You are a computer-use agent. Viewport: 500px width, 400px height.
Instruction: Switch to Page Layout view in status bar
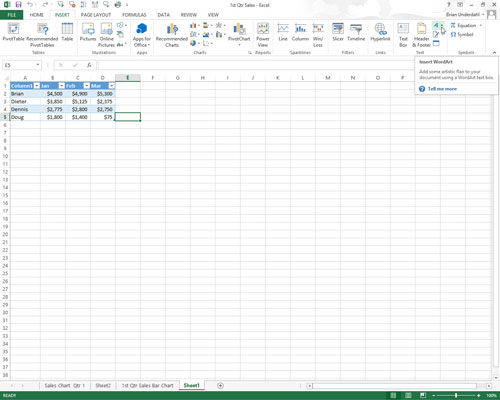point(408,395)
